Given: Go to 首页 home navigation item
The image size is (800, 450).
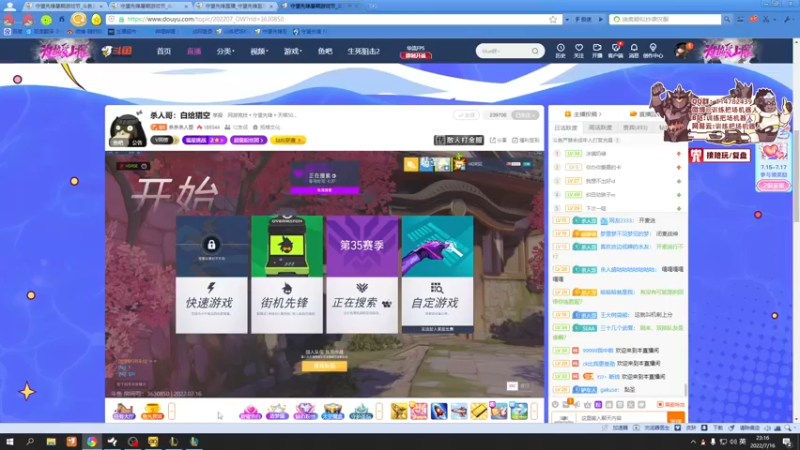Looking at the screenshot, I should 164,51.
